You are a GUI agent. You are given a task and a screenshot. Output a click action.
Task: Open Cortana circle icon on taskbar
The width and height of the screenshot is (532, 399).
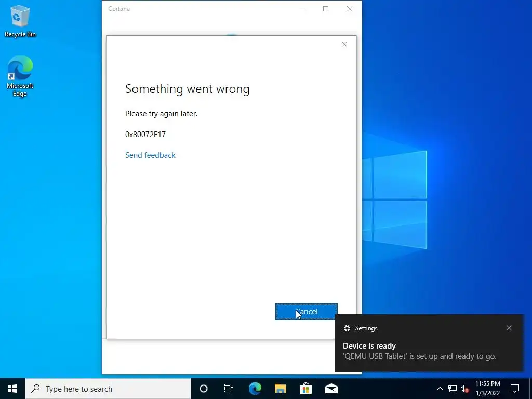tap(203, 389)
